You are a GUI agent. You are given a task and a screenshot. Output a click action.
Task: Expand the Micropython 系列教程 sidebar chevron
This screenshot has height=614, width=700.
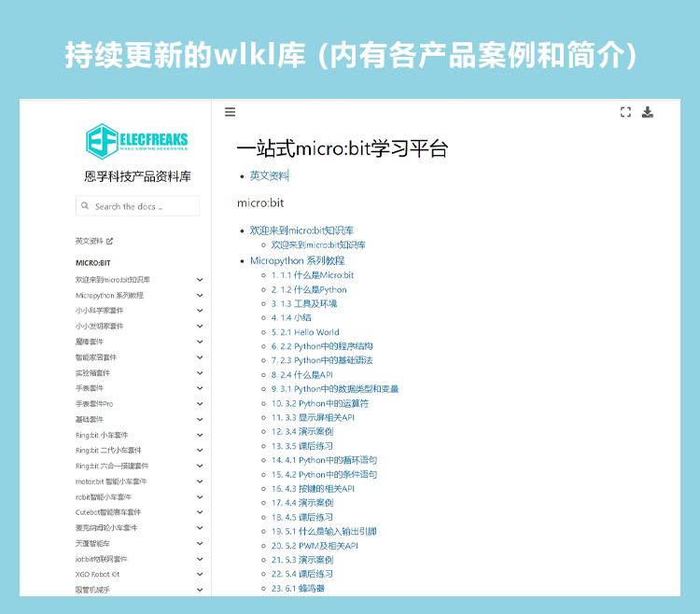[x=200, y=296]
